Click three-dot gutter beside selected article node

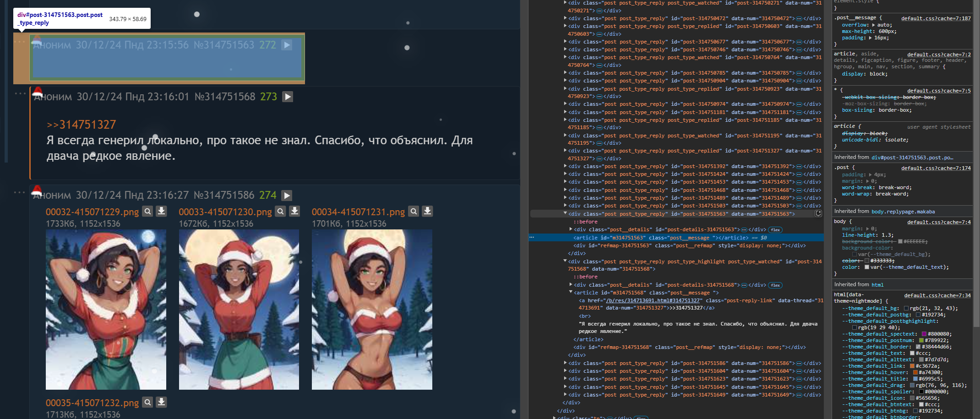(532, 238)
